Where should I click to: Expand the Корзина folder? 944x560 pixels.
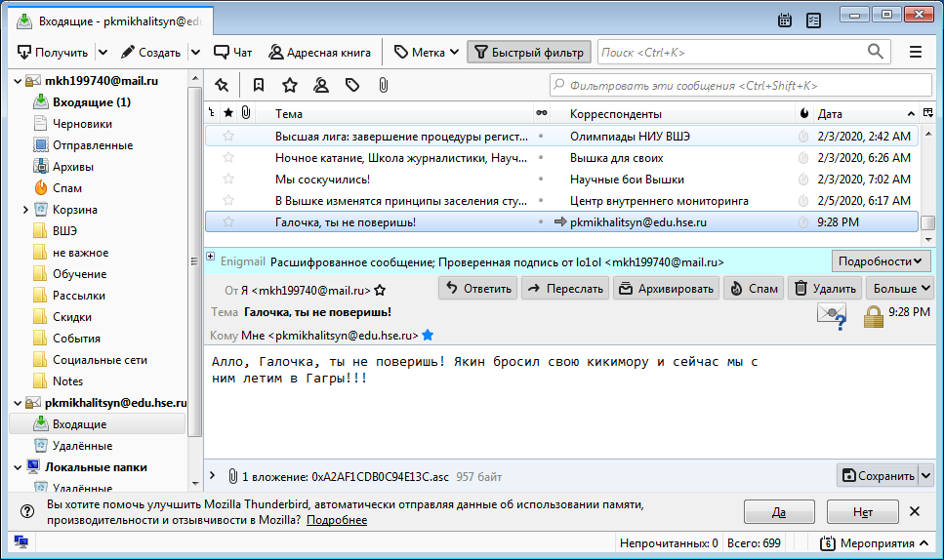click(x=25, y=210)
